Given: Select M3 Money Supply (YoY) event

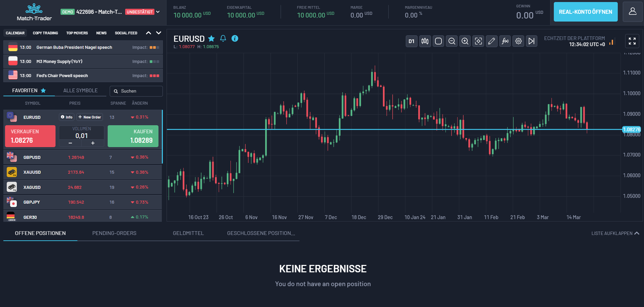Looking at the screenshot, I should coord(83,62).
